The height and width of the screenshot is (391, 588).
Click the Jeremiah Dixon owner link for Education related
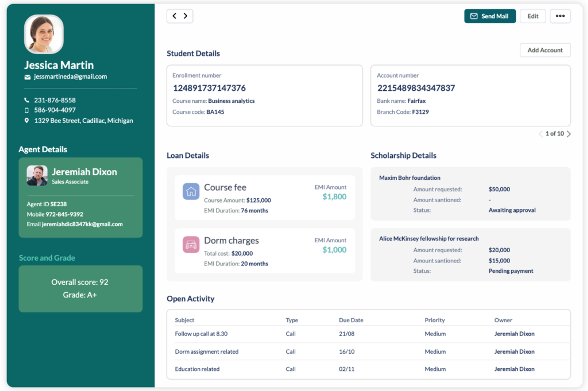pyautogui.click(x=514, y=369)
